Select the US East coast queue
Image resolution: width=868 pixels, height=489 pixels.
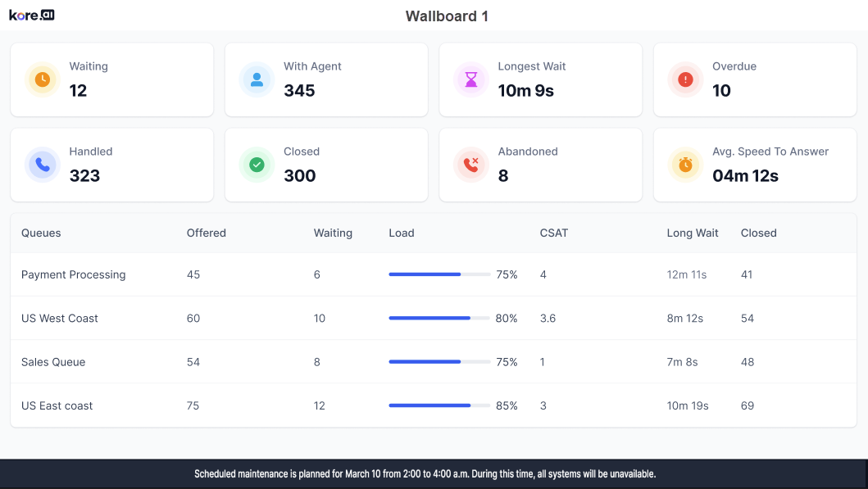coord(57,405)
